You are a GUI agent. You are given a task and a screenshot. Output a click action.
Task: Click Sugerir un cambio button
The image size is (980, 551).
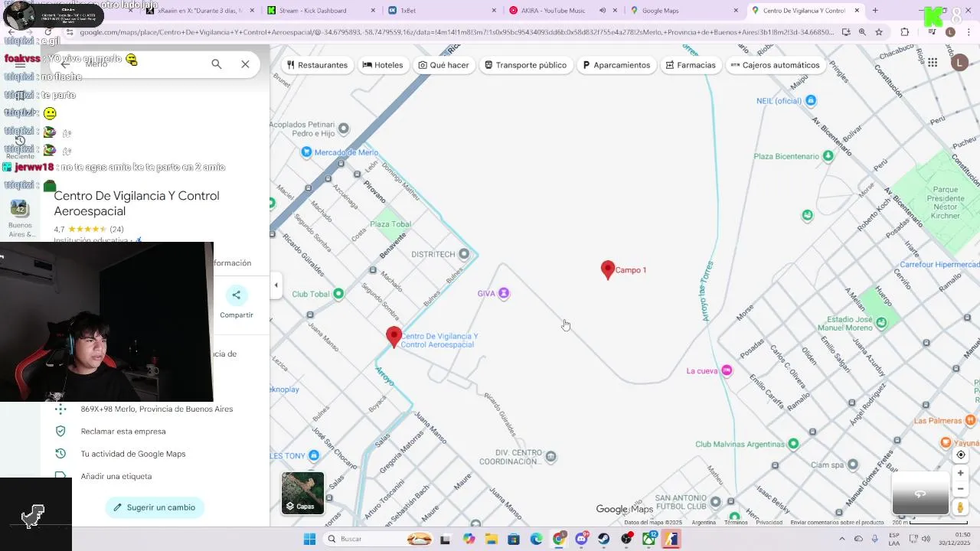click(155, 507)
